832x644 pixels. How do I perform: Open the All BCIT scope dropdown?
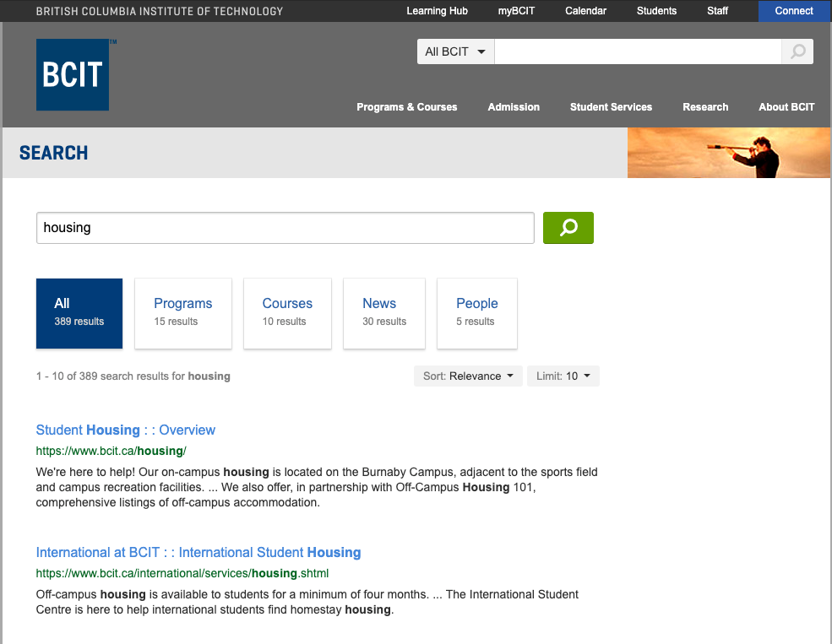click(x=456, y=51)
